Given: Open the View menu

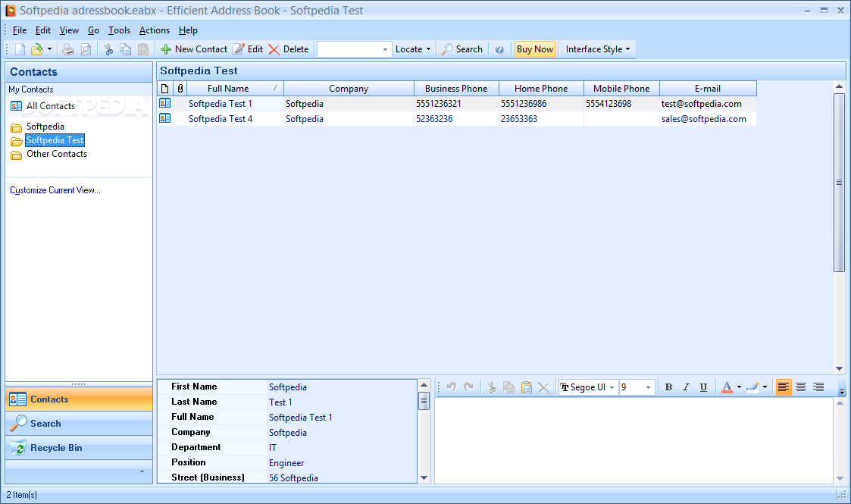Looking at the screenshot, I should point(69,30).
